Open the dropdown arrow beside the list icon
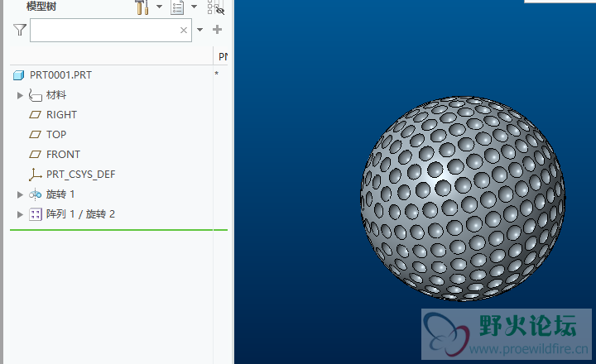The image size is (596, 364). point(194,6)
